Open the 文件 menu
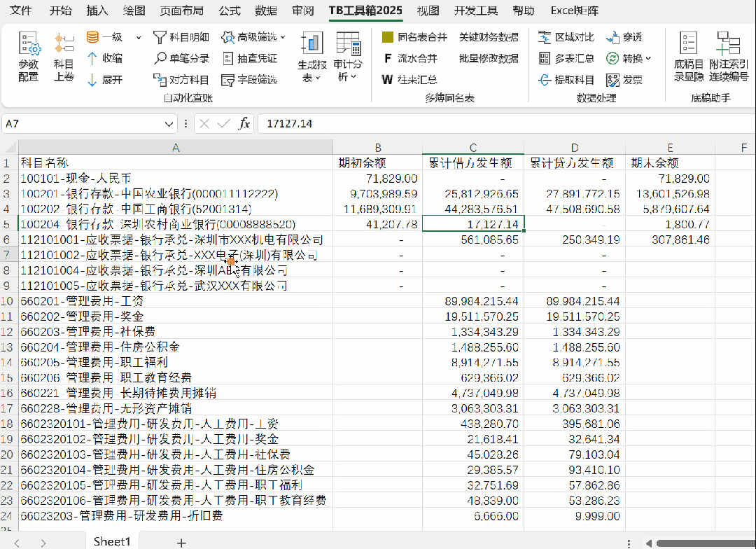The width and height of the screenshot is (756, 549). point(21,10)
